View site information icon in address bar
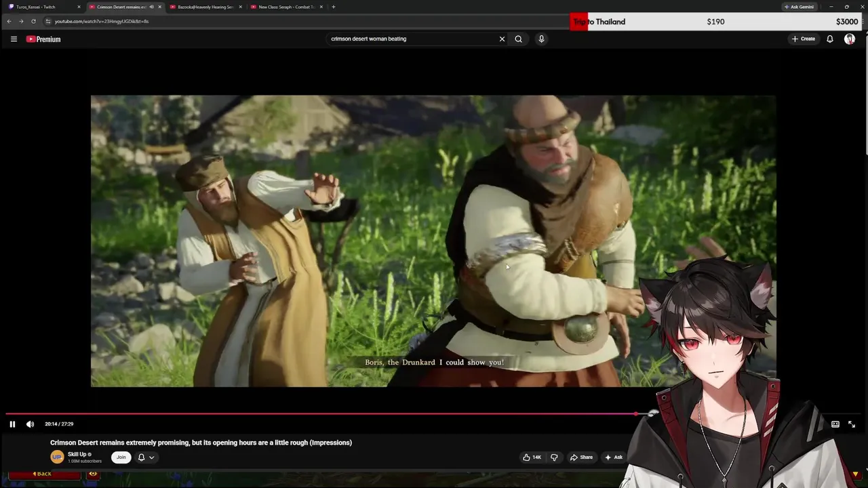The width and height of the screenshot is (868, 488). tap(48, 21)
